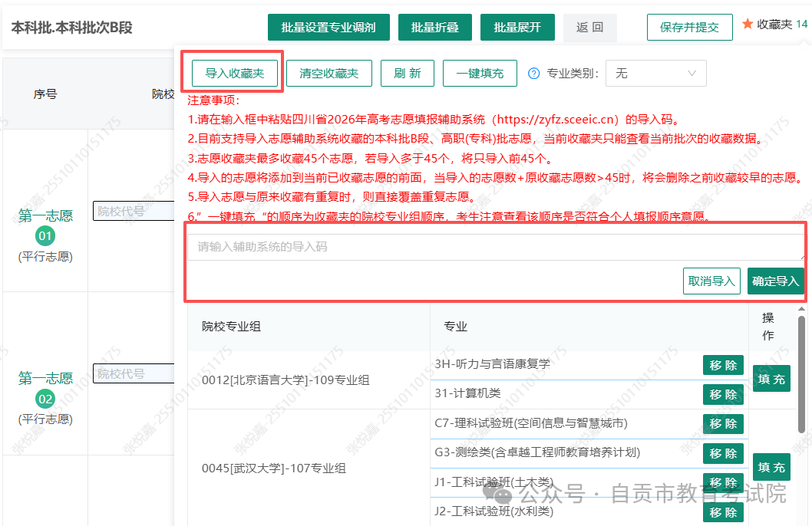Click the green 02 badge
812x526 pixels.
(45, 399)
